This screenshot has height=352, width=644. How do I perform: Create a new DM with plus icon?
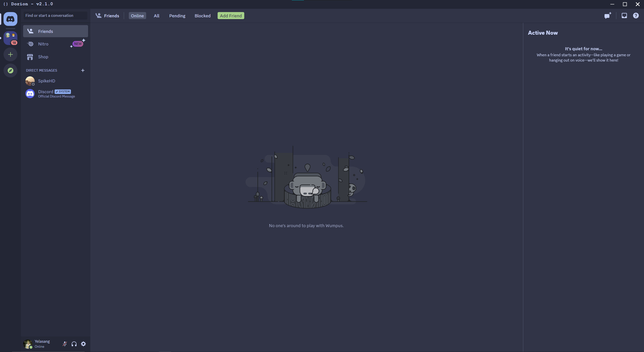pyautogui.click(x=83, y=70)
